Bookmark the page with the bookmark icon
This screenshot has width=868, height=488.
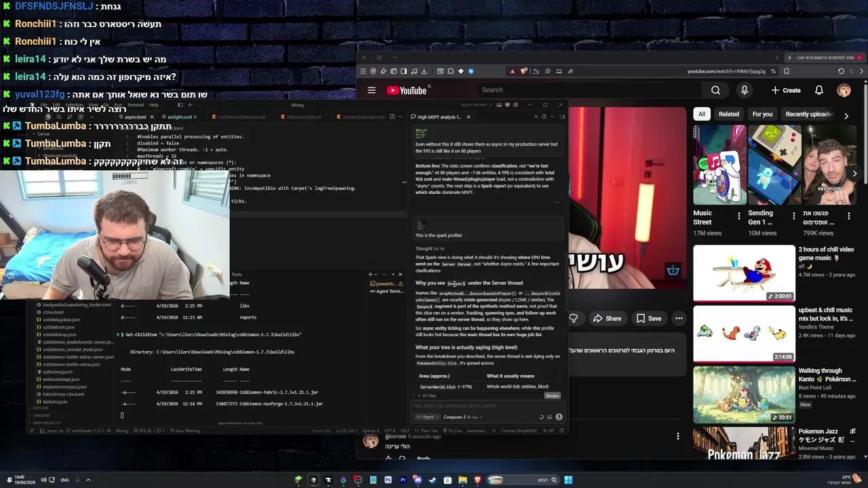(x=787, y=71)
